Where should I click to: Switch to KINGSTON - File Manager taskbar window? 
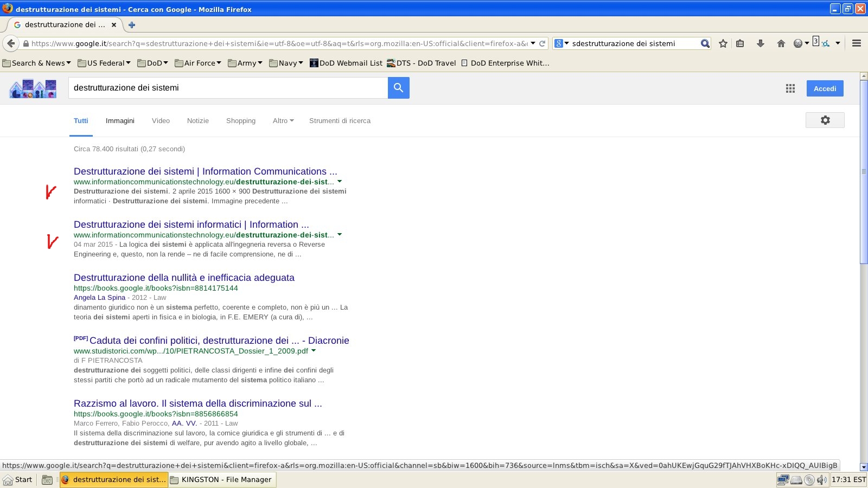pyautogui.click(x=222, y=479)
